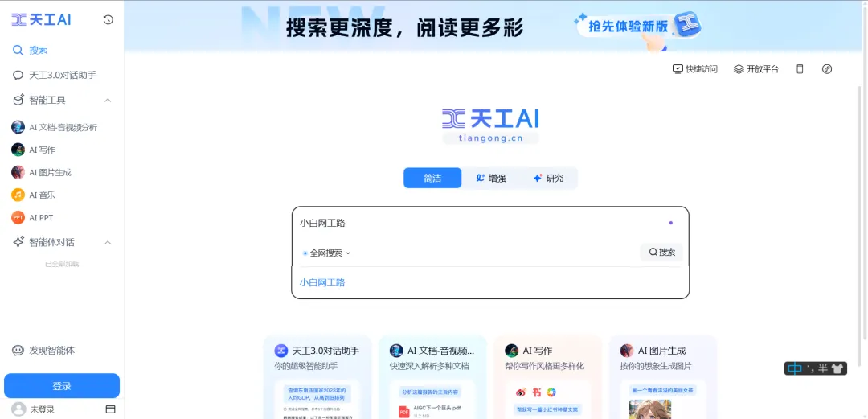
Task: Click the AI 写作 avatar icon in sidebar
Action: coord(18,150)
